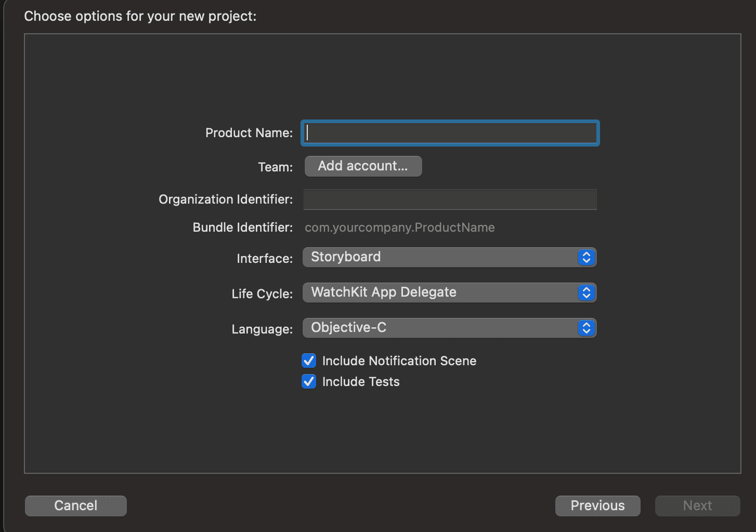
Task: Go back with the Previous button
Action: (597, 506)
